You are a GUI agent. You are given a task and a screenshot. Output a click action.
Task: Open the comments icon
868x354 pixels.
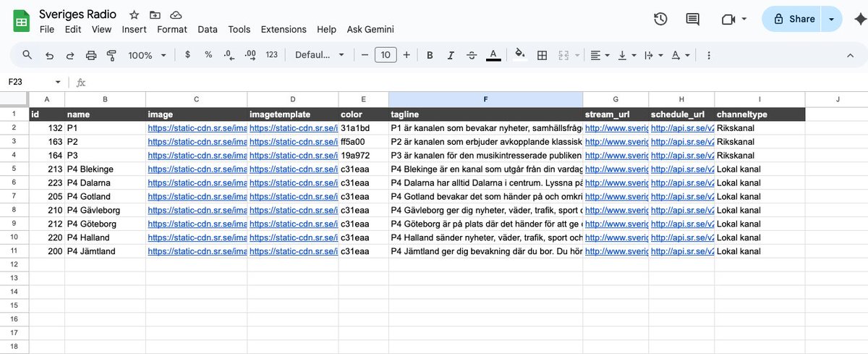coord(693,20)
